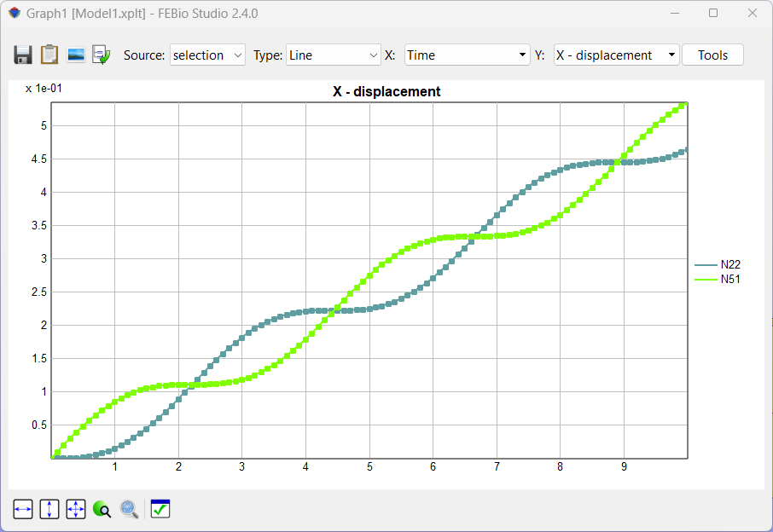
Task: Minimize the Graph1 window
Action: (675, 14)
